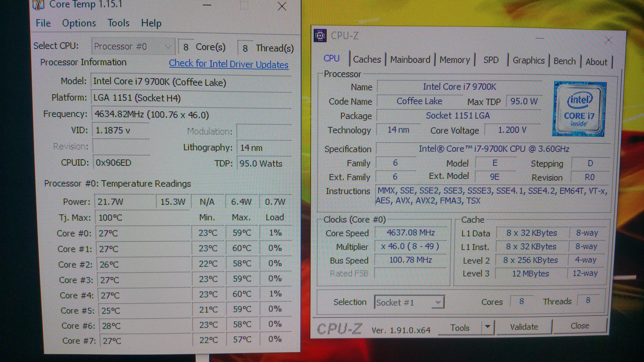
Task: Click the Core Temp application icon
Action: 39,5
